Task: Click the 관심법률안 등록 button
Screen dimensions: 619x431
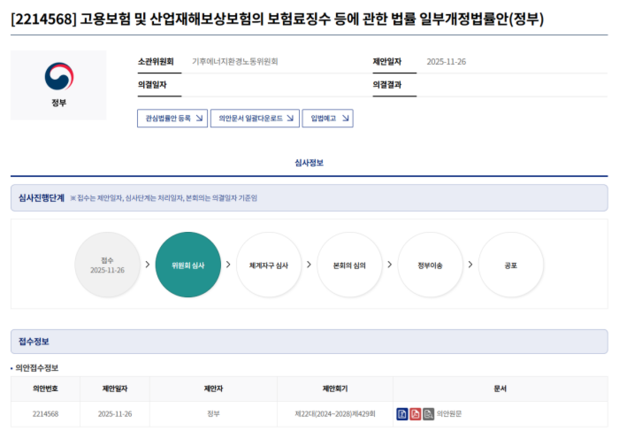Action: click(171, 118)
